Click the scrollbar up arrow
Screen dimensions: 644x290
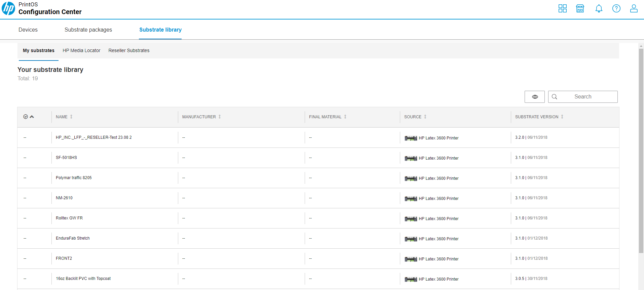tap(641, 46)
